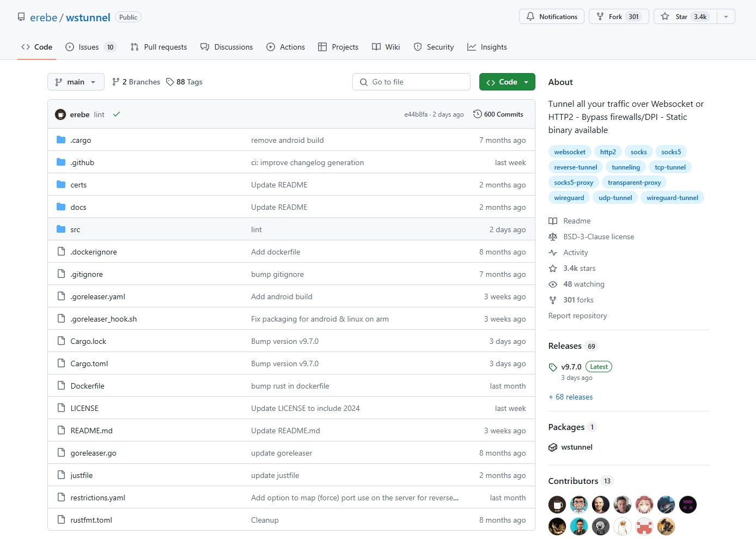The image size is (756, 539).
Task: Click the branches icon beside 2 Branches
Action: click(115, 82)
